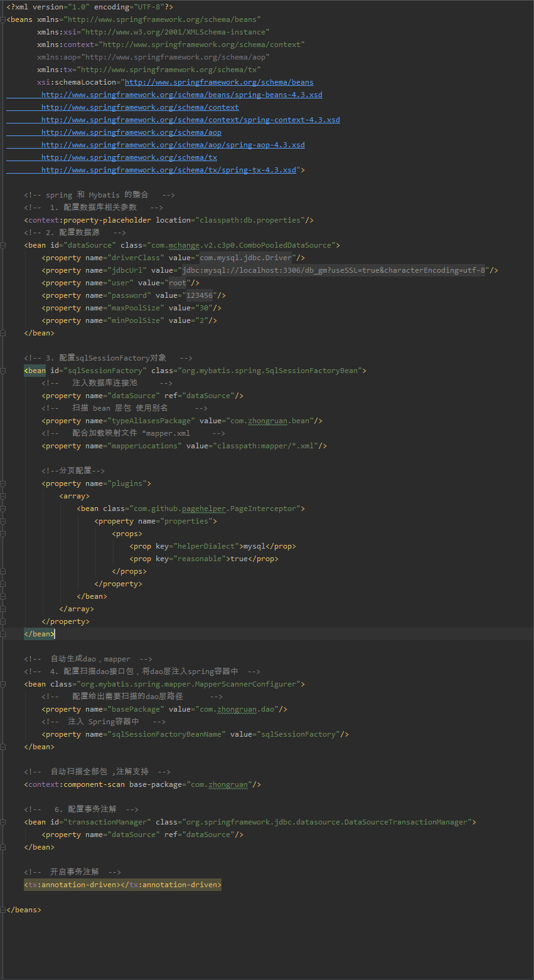The width and height of the screenshot is (534, 980).
Task: Open the schema/aop URL link
Action: 131,132
